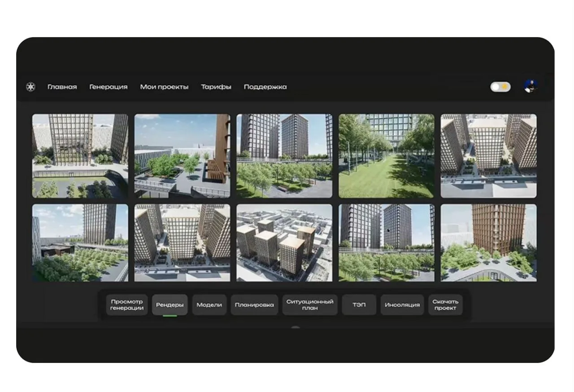Open the Планировка tab
This screenshot has height=392, width=574.
pyautogui.click(x=254, y=305)
